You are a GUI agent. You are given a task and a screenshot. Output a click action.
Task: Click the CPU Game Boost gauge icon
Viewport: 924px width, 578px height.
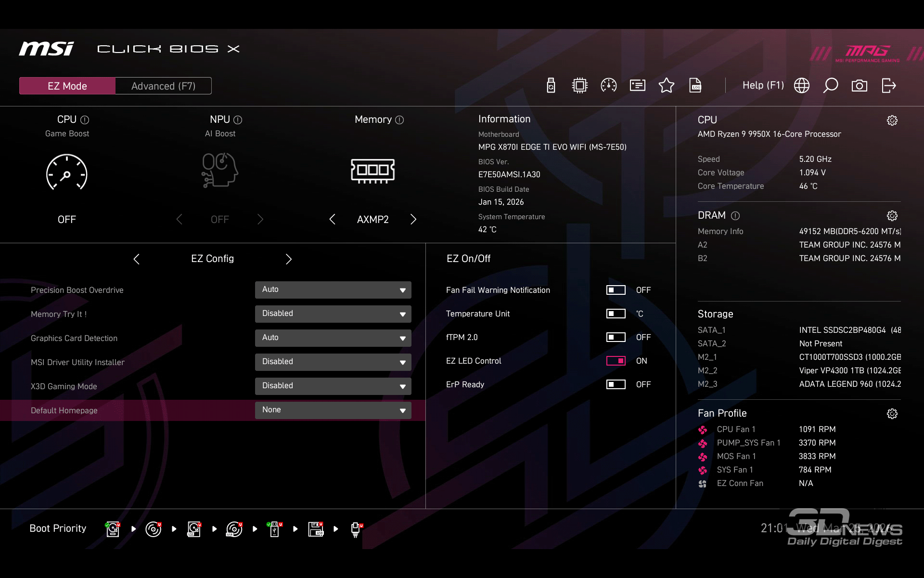(66, 172)
